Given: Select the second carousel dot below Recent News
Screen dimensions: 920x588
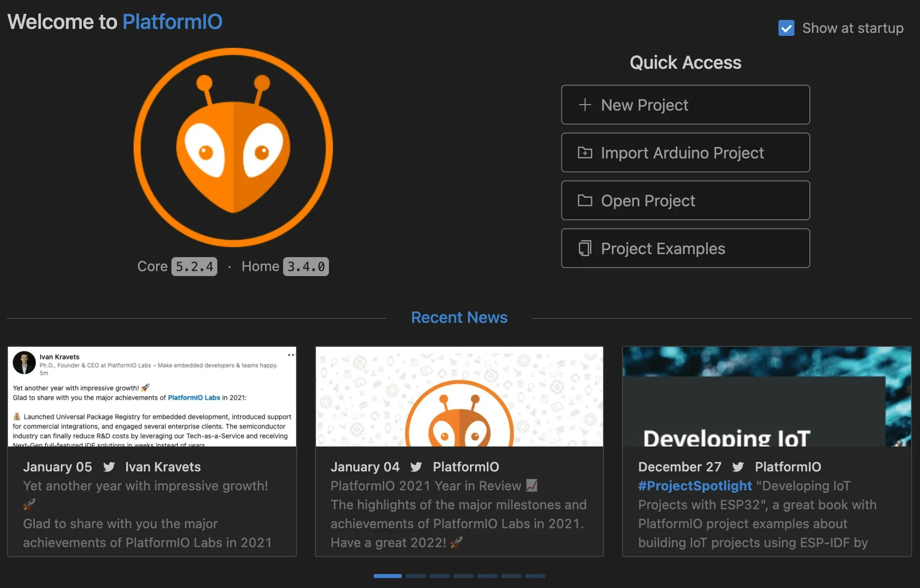Looking at the screenshot, I should (415, 576).
